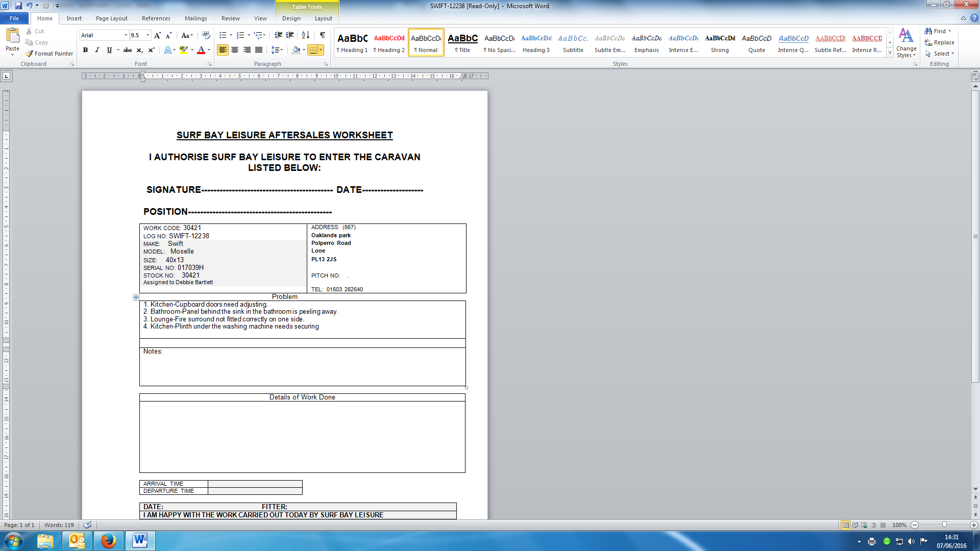Viewport: 980px width, 551px height.
Task: Toggle Bold formatting
Action: click(85, 50)
